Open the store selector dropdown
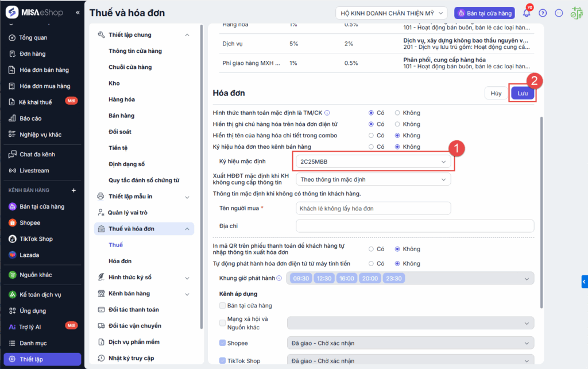Image resolution: width=588 pixels, height=369 pixels. coord(392,13)
